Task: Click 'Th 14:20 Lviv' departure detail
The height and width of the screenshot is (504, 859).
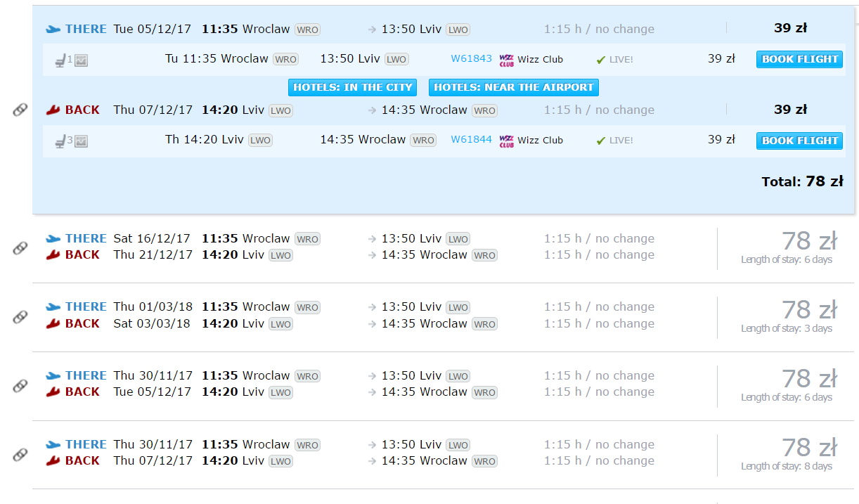Action: tap(205, 139)
